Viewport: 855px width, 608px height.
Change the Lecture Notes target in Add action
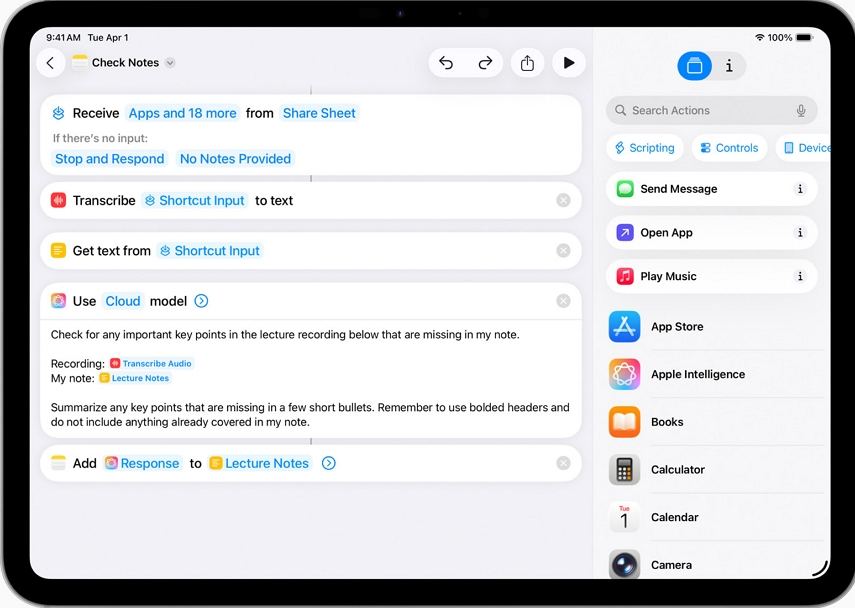[x=260, y=463]
